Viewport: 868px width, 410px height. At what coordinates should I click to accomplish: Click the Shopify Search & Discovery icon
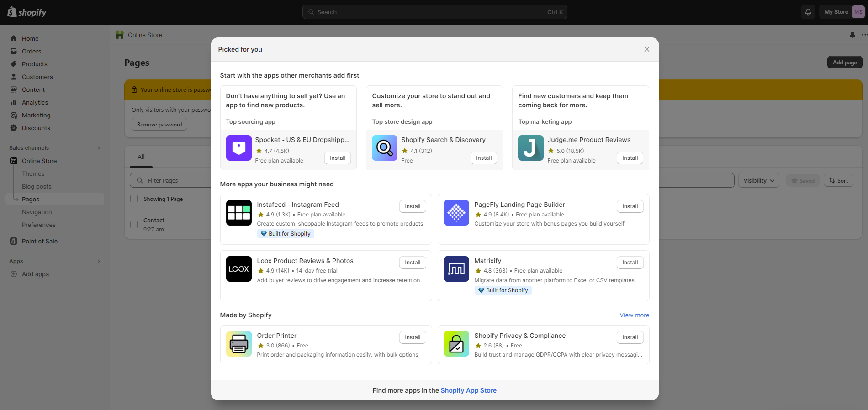(385, 148)
